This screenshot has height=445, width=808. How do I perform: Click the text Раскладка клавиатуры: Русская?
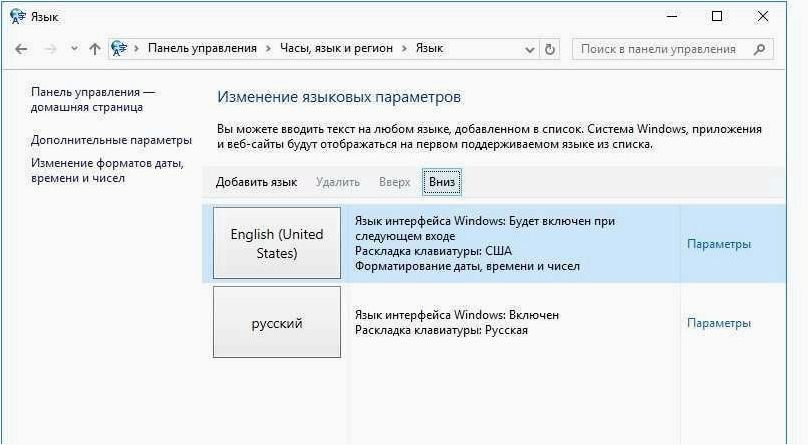pyautogui.click(x=441, y=330)
